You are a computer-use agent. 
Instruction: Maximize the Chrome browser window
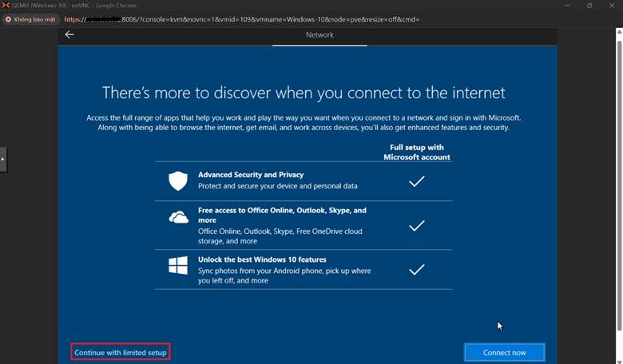[x=589, y=5]
